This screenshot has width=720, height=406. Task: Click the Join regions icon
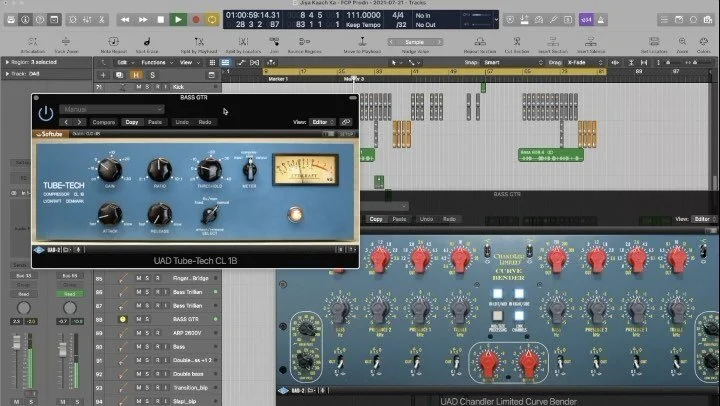274,42
